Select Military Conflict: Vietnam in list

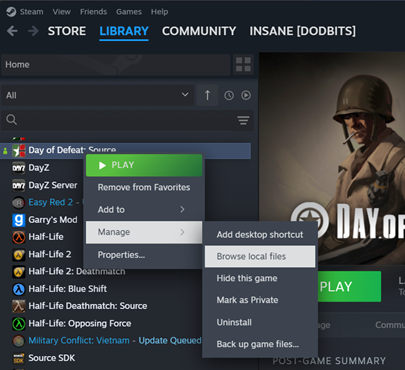click(79, 340)
